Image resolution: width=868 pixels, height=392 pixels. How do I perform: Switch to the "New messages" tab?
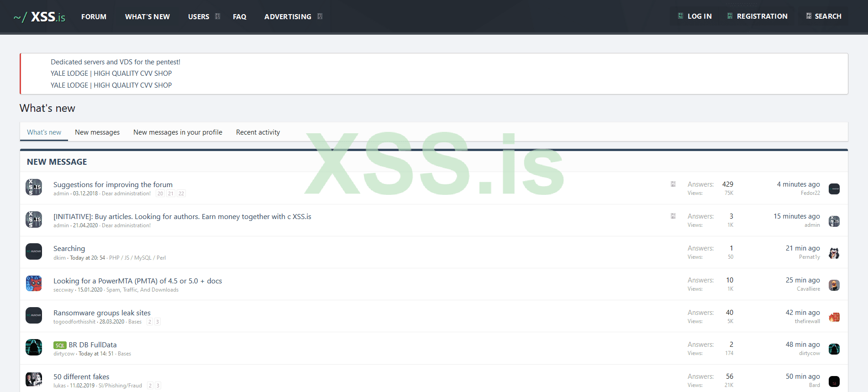pos(97,132)
